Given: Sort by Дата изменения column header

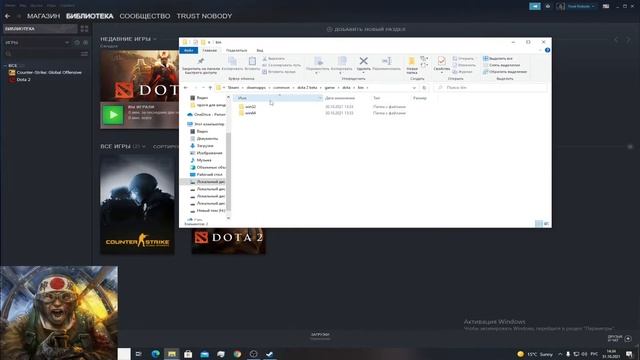Looking at the screenshot, I should (x=340, y=98).
